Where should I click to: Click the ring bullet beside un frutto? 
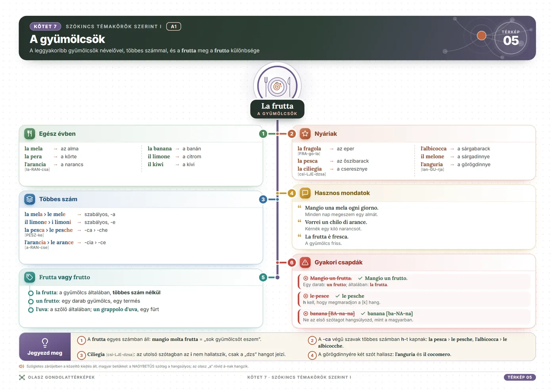coord(31,301)
